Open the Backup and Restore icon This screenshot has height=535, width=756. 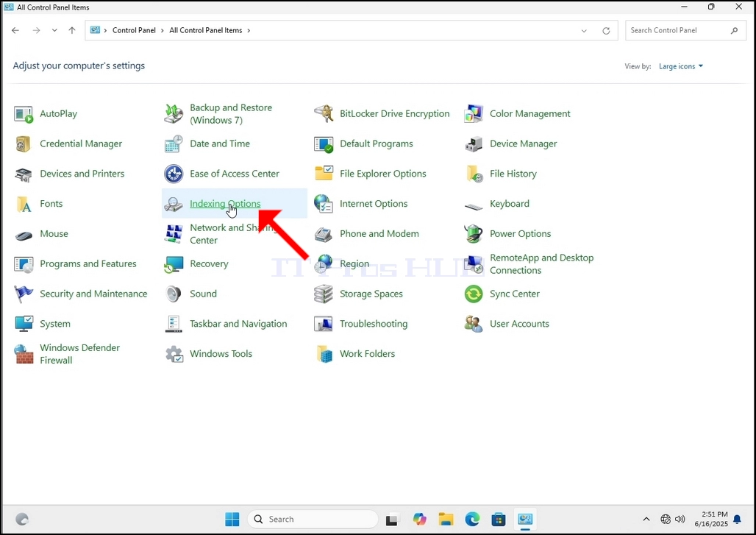pyautogui.click(x=174, y=114)
